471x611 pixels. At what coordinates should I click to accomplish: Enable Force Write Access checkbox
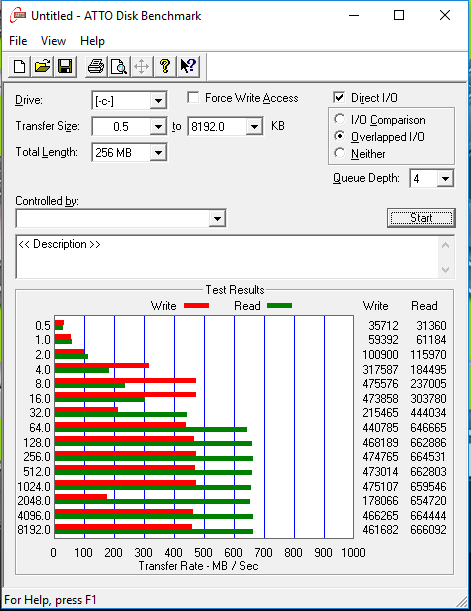[x=193, y=97]
